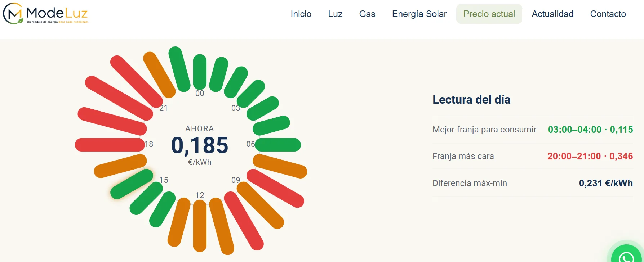
Task: Click Mejor franja para consumir label
Action: click(x=484, y=130)
